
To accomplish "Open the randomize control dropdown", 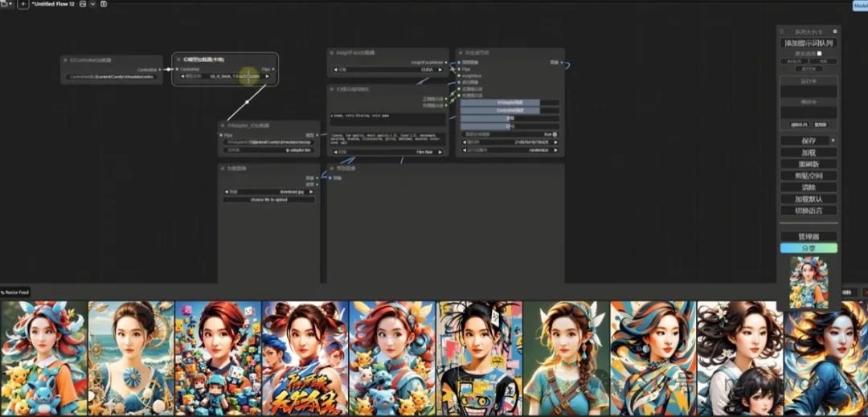I will pos(510,150).
